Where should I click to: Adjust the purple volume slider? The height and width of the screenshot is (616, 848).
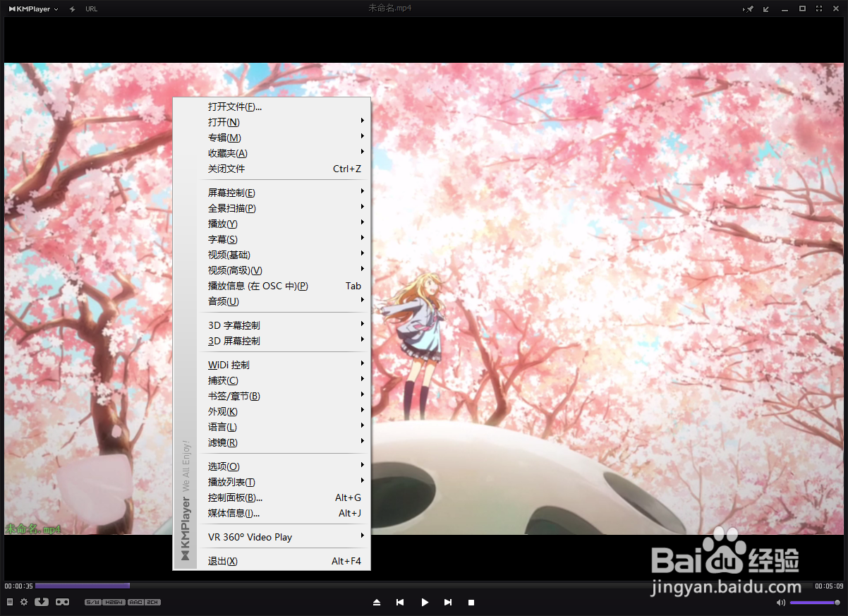click(815, 603)
